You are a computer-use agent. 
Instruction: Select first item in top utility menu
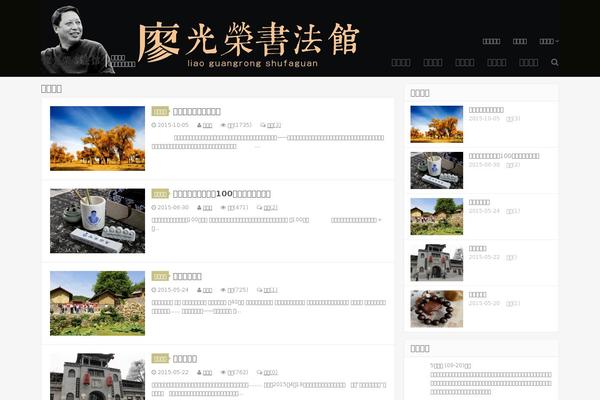(x=491, y=41)
